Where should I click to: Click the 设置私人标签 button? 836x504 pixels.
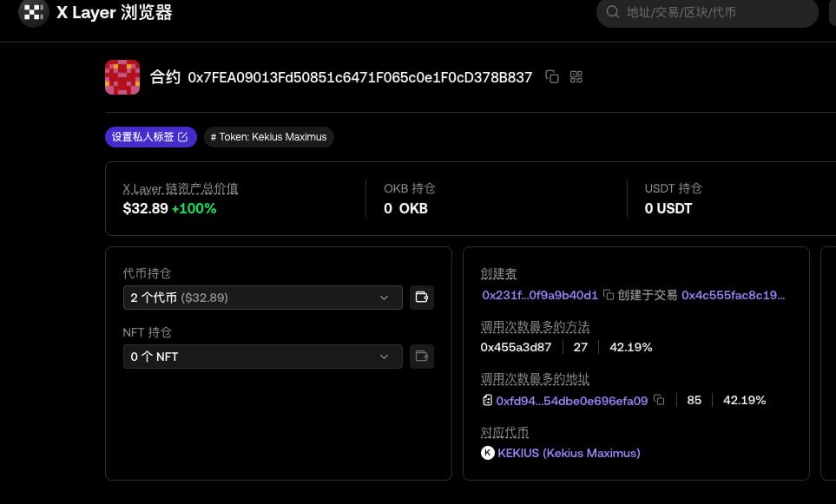(x=151, y=137)
